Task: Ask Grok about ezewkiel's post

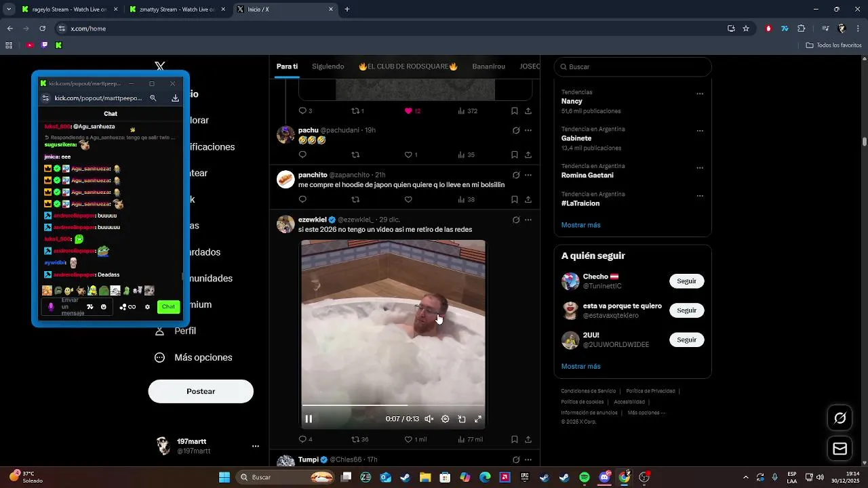Action: pyautogui.click(x=515, y=220)
